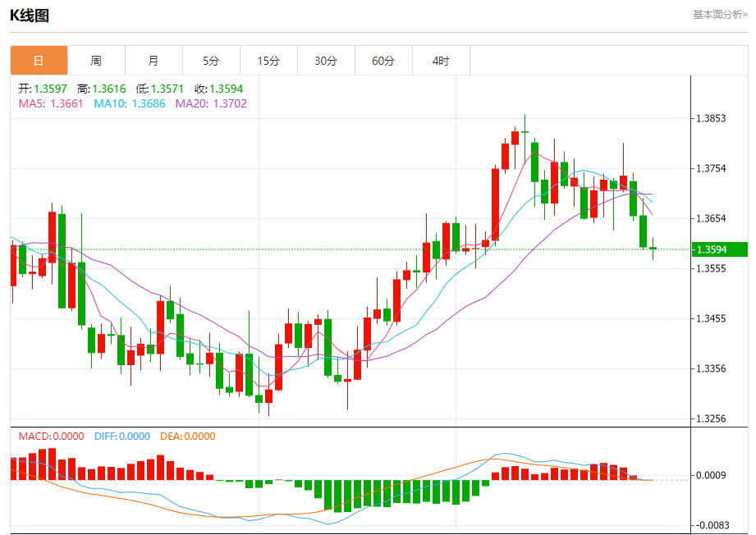756x535 pixels.
Task: Select the 日 daily chart tab
Action: 39,61
